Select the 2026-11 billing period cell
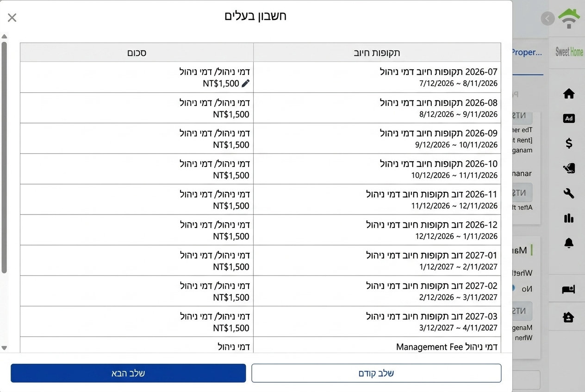 click(377, 199)
